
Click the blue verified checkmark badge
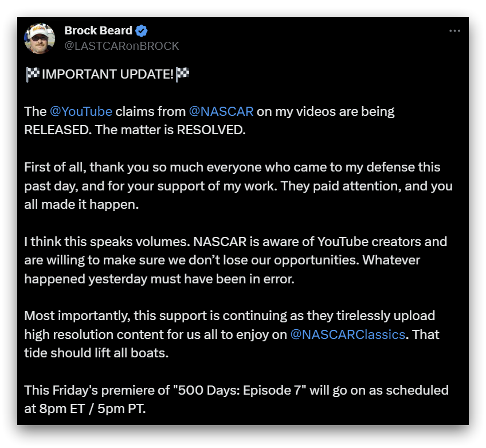[142, 31]
